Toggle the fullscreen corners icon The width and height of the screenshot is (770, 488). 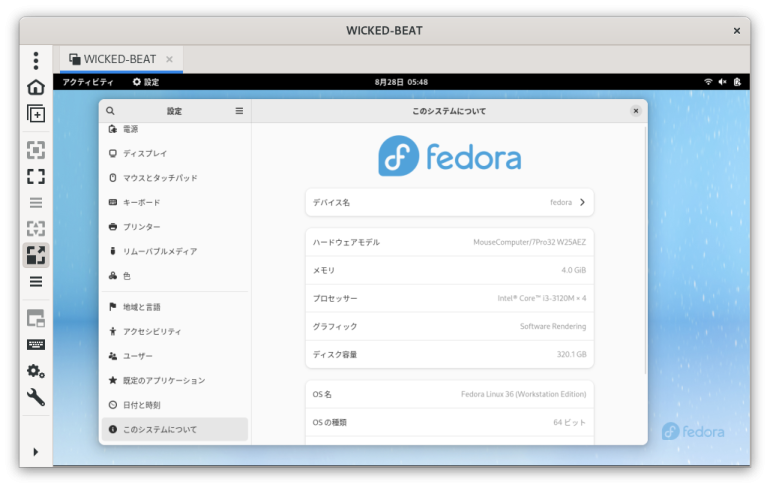point(36,176)
